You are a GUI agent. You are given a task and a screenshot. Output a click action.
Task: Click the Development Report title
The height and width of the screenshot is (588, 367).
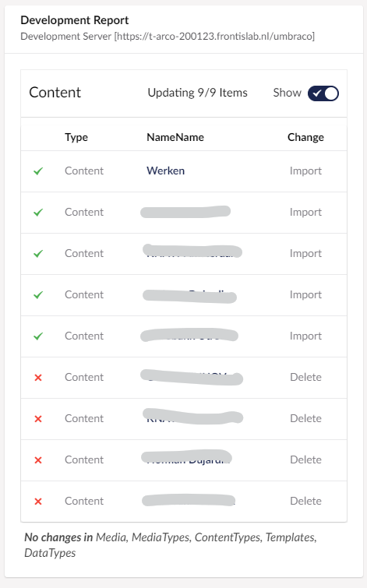(74, 20)
